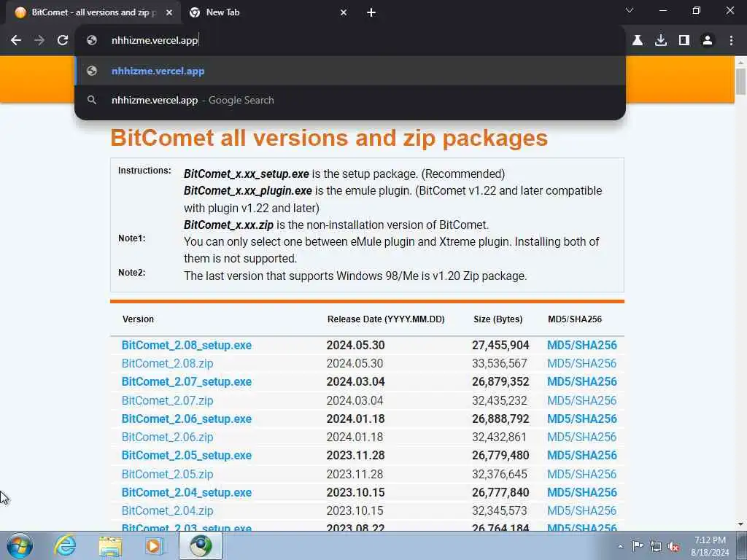Open MD5/SHA256 for BitComet_2.06_setup.exe
Image resolution: width=747 pixels, height=560 pixels.
(x=581, y=419)
